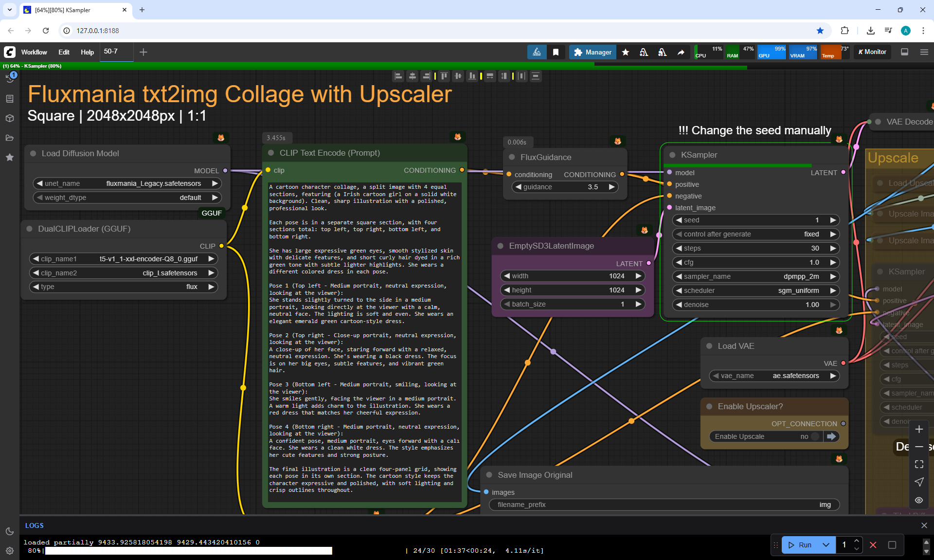This screenshot has width=934, height=560.
Task: Expand the Run button dropdown arrow
Action: point(826,545)
